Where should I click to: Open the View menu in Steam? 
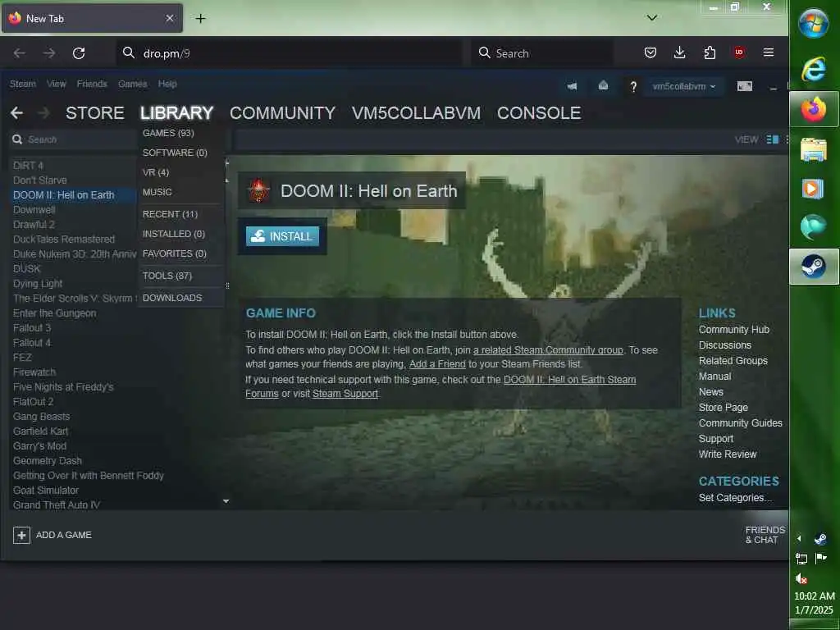[57, 84]
